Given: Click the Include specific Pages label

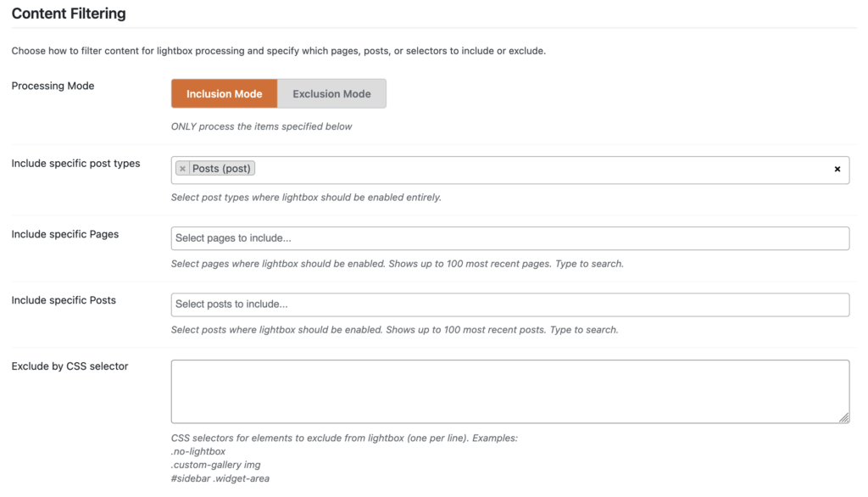Looking at the screenshot, I should click(x=64, y=234).
